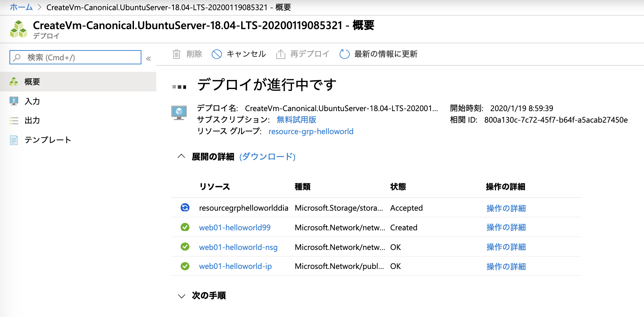Screen dimensions: 644x317
Task: Click the リソース column header
Action: click(215, 187)
